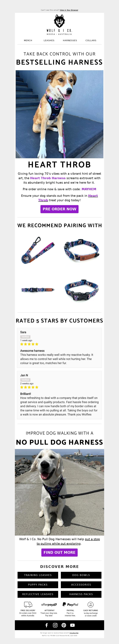Image resolution: width=119 pixels, height=644 pixels.
Task: Open the LEASHES menu item
Action: (x=49, y=40)
